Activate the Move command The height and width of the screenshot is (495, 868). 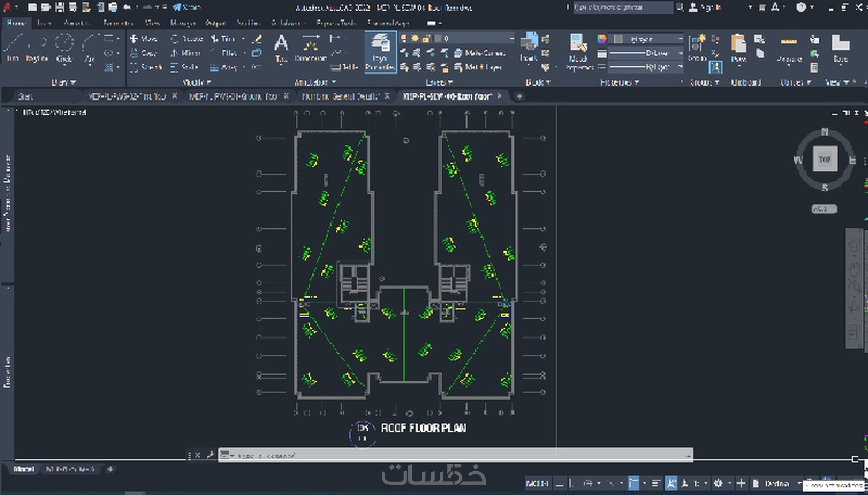(144, 39)
